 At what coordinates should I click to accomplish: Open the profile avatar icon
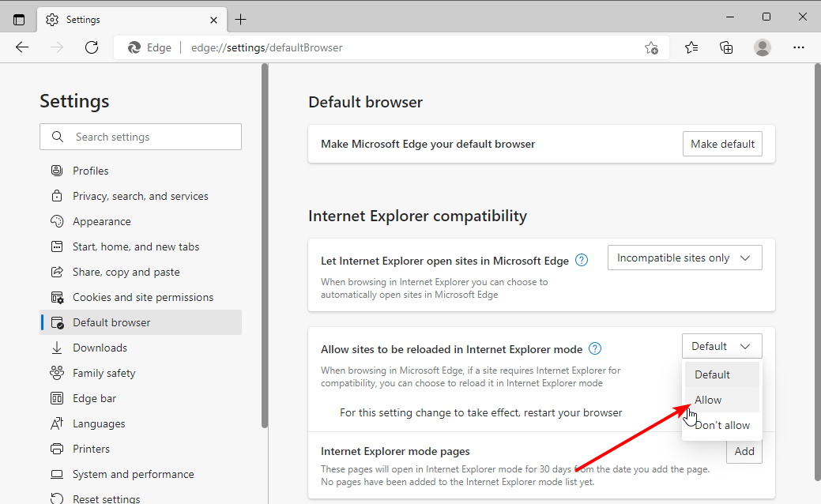(763, 47)
